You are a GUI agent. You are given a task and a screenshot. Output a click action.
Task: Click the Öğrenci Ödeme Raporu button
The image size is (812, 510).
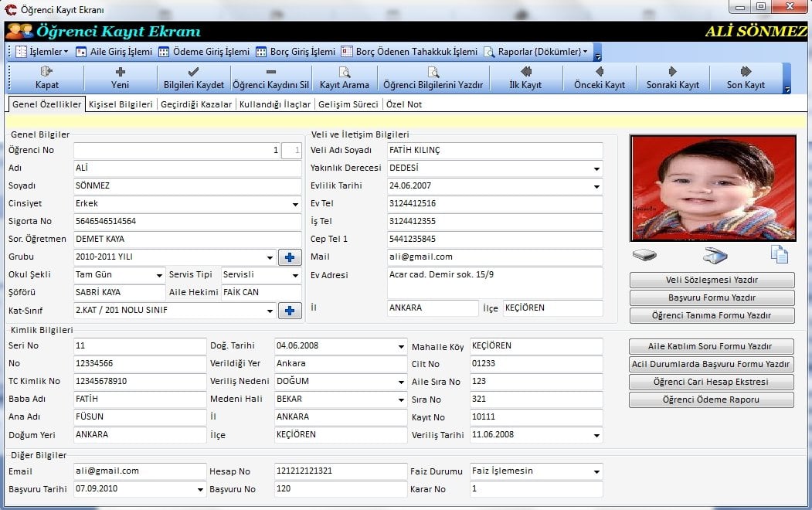point(711,399)
